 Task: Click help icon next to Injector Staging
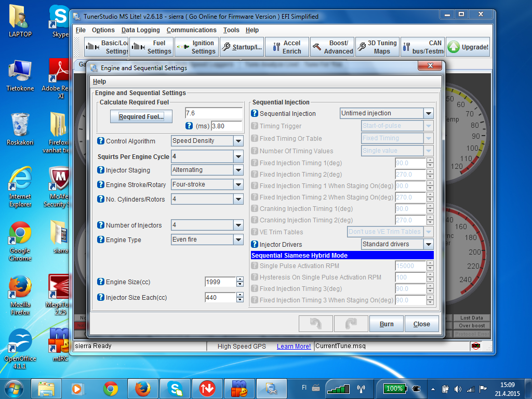point(101,170)
